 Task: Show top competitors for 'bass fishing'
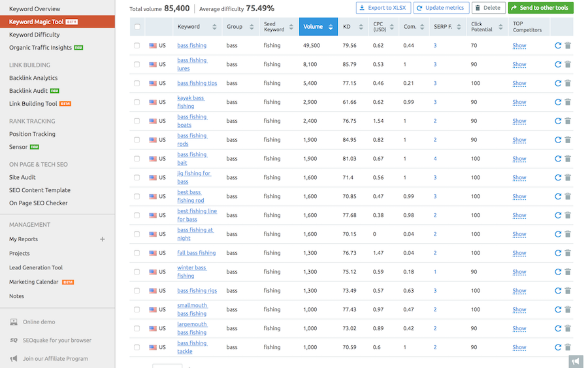[519, 45]
